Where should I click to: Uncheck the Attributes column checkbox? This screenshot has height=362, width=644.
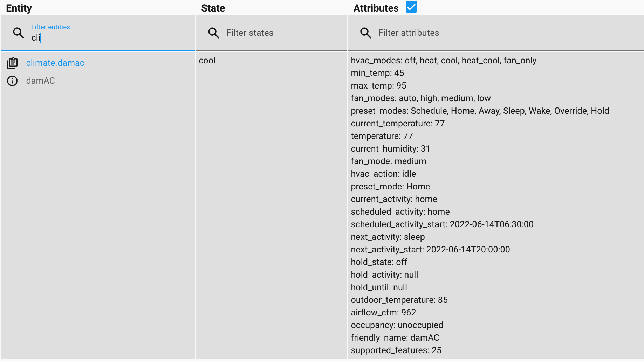point(411,7)
